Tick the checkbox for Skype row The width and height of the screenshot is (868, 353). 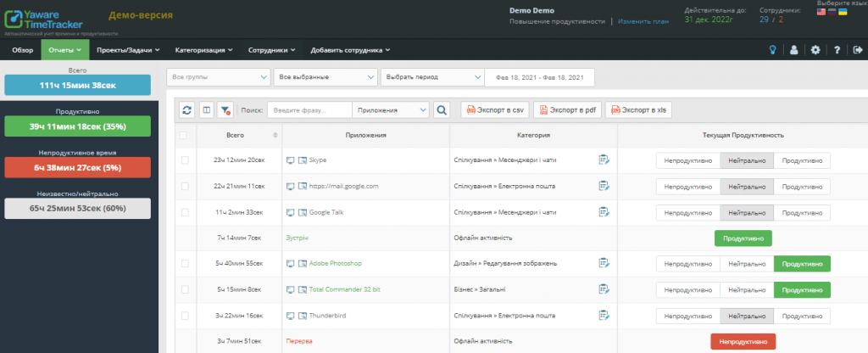tap(186, 160)
